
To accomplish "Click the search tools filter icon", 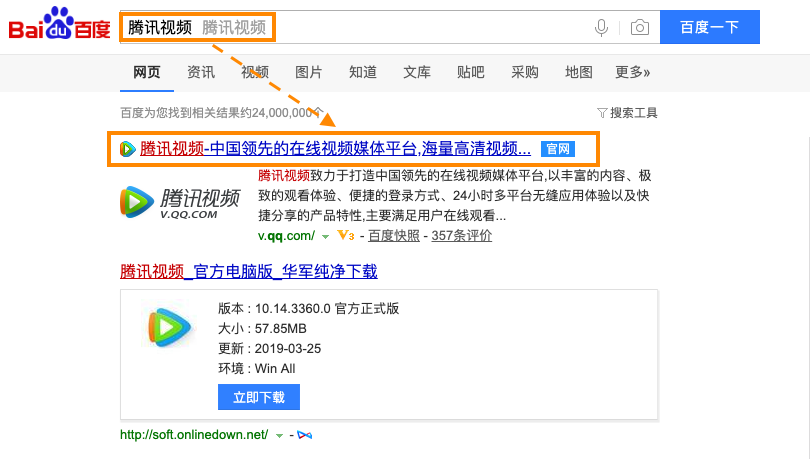I will 602,113.
